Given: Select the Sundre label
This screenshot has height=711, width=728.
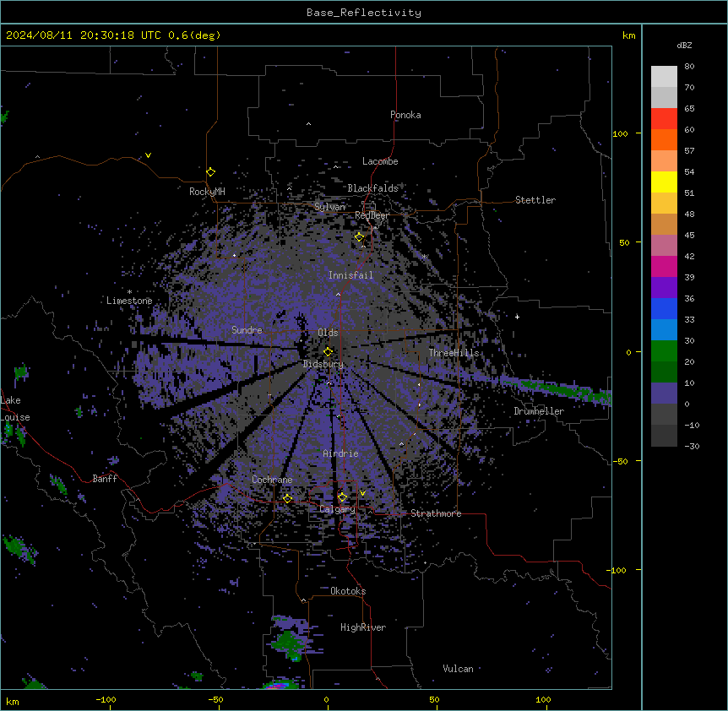Looking at the screenshot, I should (x=247, y=330).
